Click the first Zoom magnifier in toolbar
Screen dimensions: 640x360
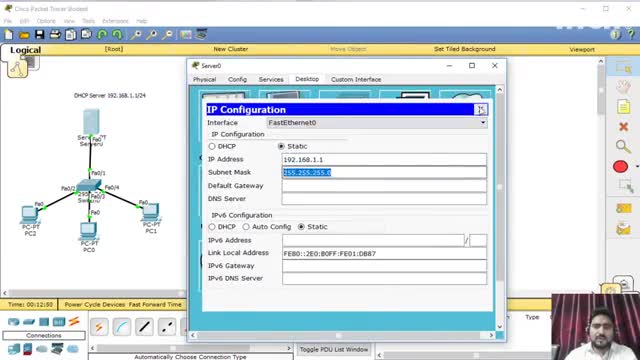[x=136, y=35]
